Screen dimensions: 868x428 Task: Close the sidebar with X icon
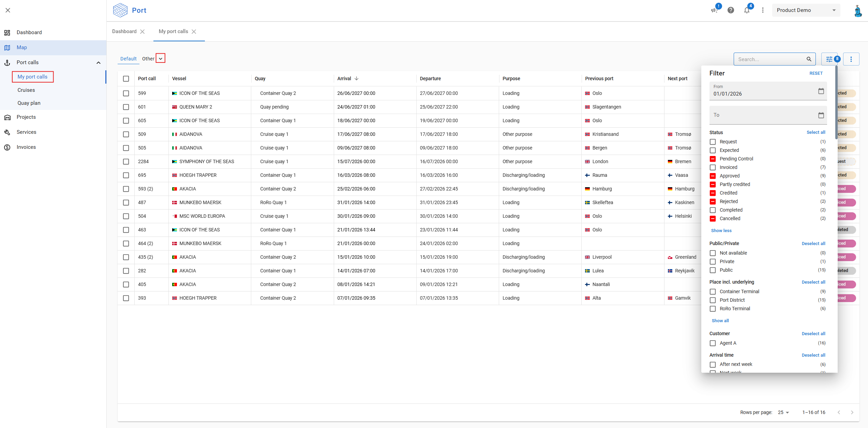click(8, 10)
